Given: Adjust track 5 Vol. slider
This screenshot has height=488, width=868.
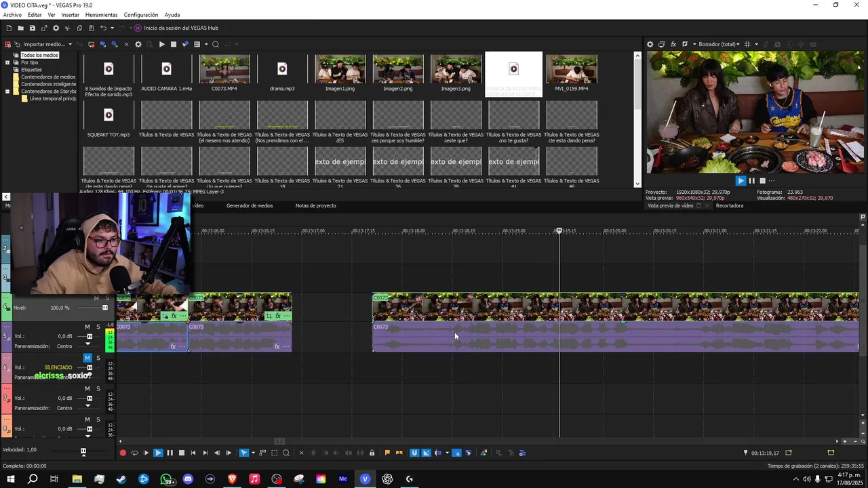Looking at the screenshot, I should 90,336.
